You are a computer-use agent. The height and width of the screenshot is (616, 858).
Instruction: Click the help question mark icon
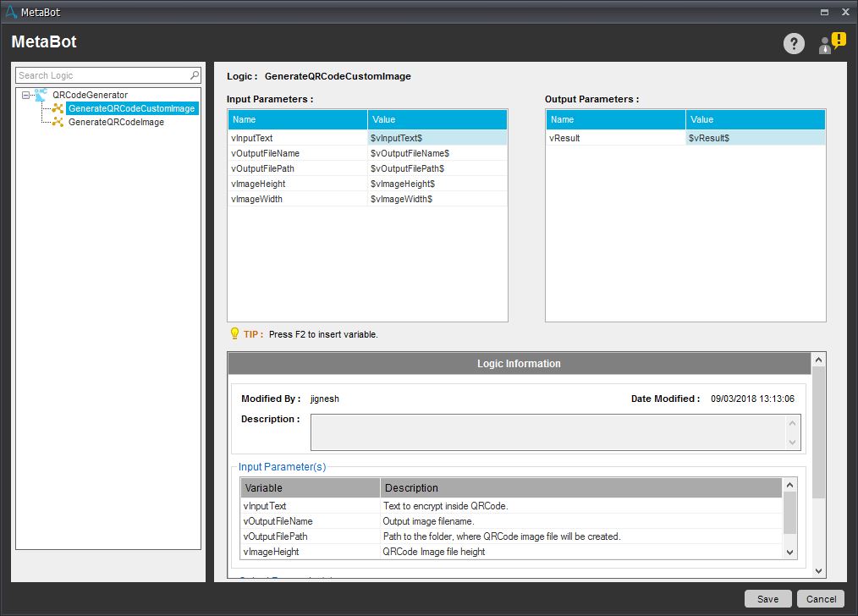(793, 44)
